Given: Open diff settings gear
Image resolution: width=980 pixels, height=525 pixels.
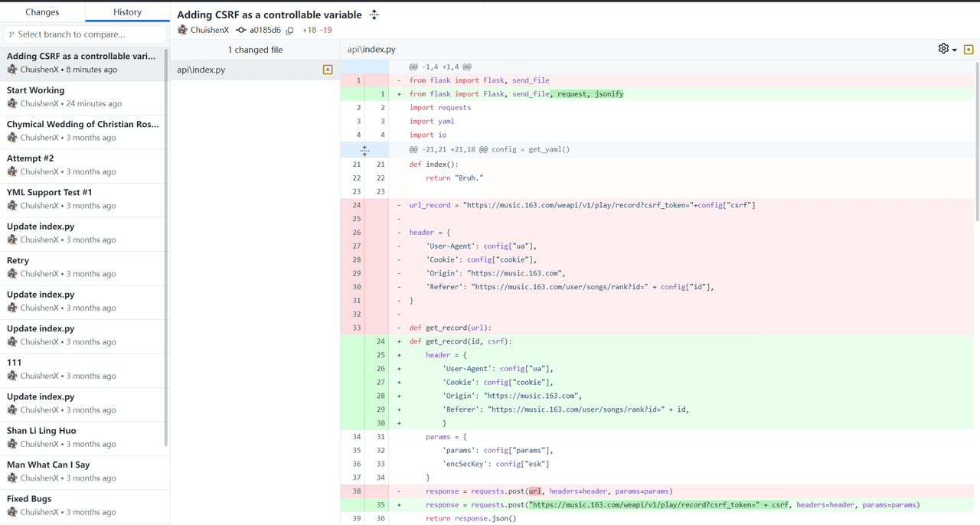Looking at the screenshot, I should (x=943, y=49).
